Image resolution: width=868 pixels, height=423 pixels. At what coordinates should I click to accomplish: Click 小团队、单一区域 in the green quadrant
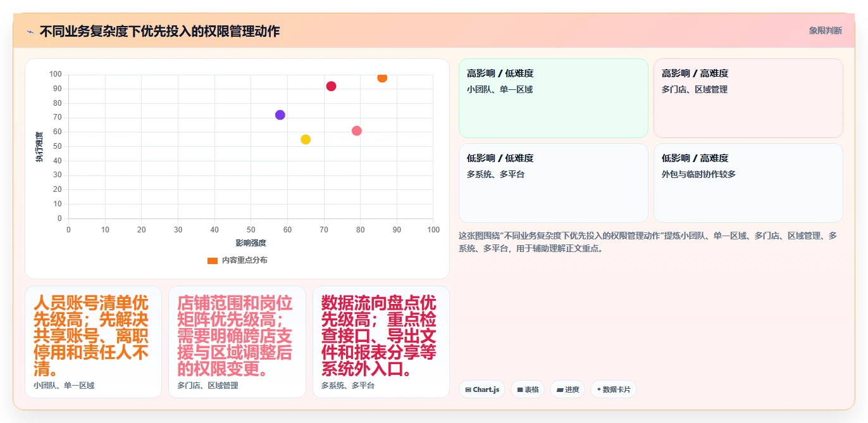pos(500,89)
